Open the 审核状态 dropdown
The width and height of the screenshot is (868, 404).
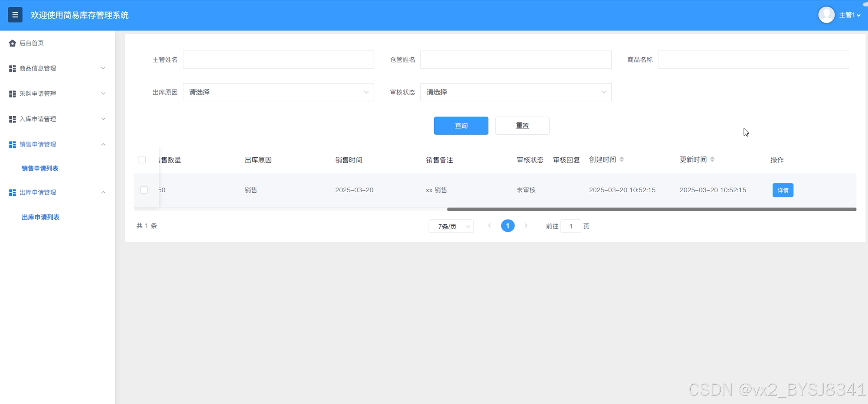516,92
